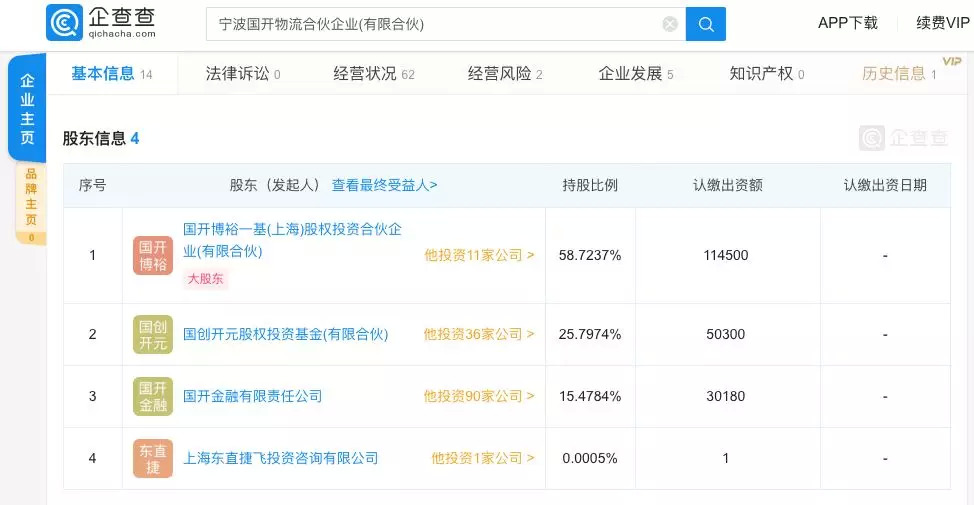Switch to the 经营状况 tab
This screenshot has height=505, width=974.
coord(374,74)
